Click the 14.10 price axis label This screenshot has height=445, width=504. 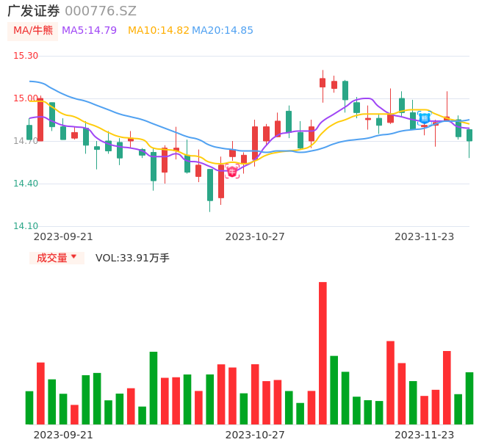coord(26,226)
